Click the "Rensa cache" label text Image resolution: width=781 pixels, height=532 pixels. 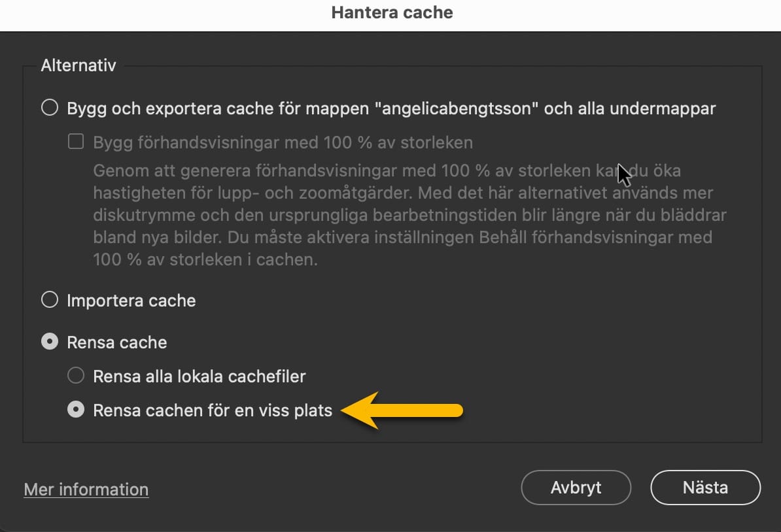coord(117,342)
